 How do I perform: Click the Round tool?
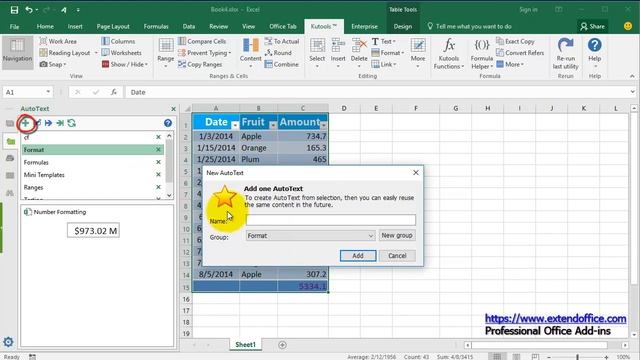coord(278,53)
